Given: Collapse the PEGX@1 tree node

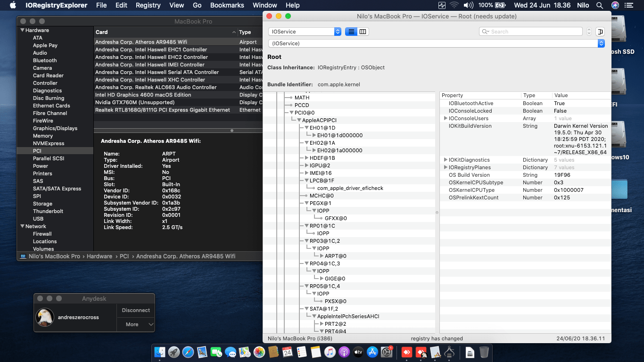Looking at the screenshot, I should [x=306, y=203].
